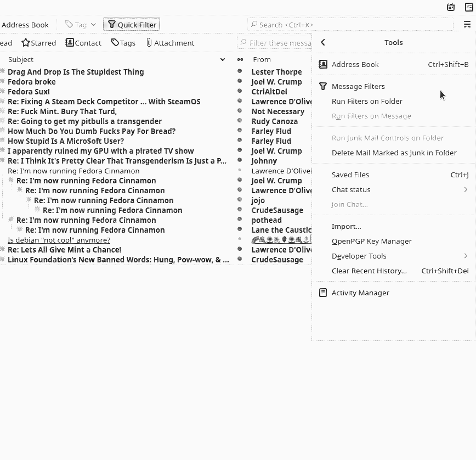Image resolution: width=476 pixels, height=460 pixels.
Task: Toggle the Starred quick filter
Action: 38,43
